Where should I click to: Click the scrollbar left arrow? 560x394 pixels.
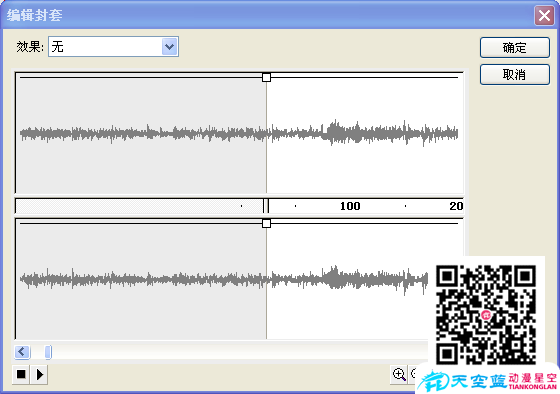point(22,352)
